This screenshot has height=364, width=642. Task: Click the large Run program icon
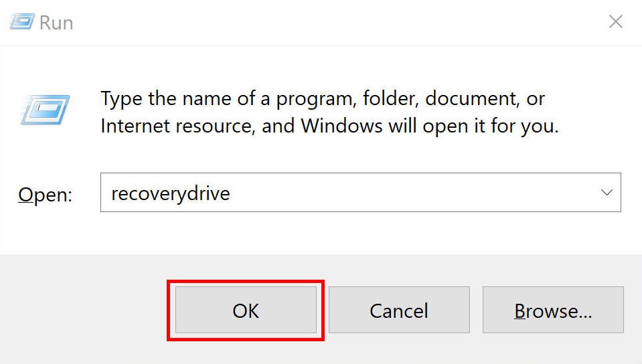tap(45, 110)
